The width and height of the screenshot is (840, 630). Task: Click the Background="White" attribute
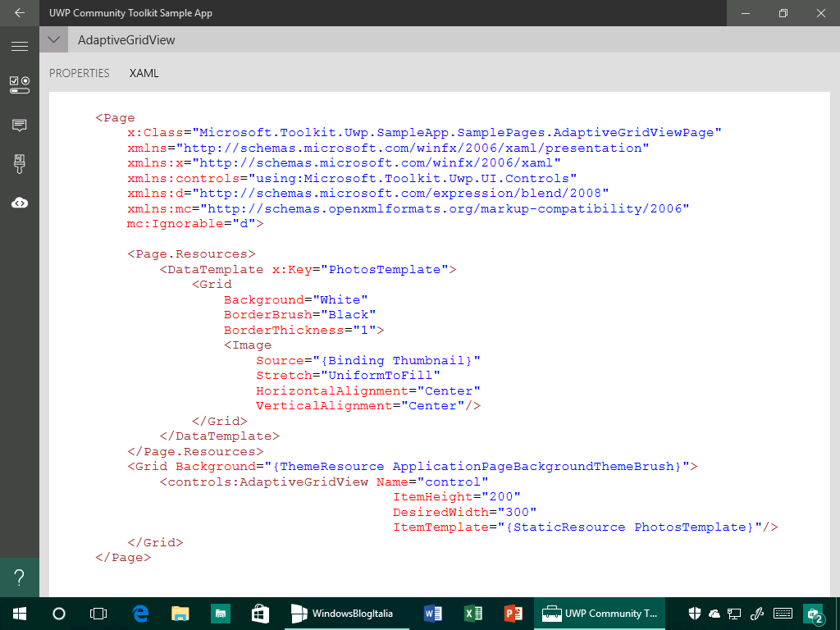(295, 299)
